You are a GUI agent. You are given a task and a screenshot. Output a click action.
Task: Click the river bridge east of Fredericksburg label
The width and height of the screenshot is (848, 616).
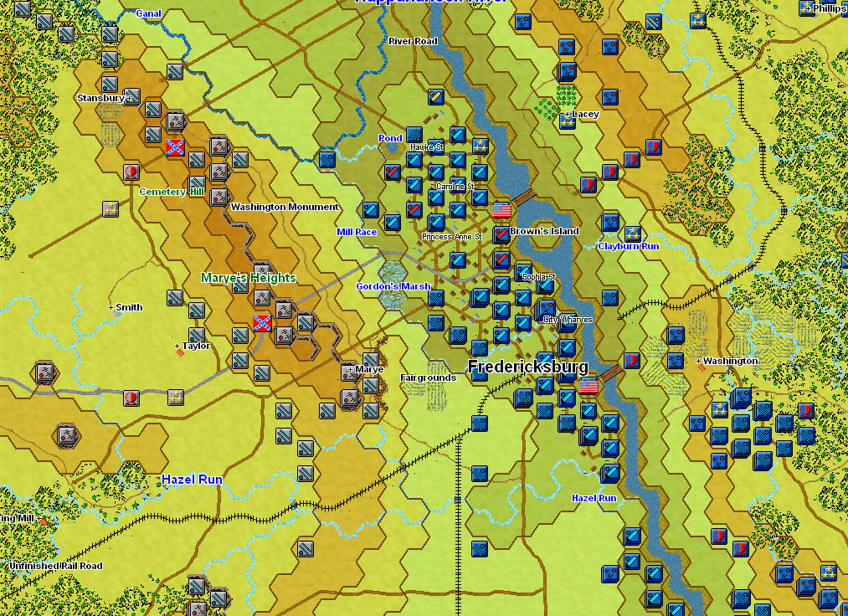[x=610, y=372]
